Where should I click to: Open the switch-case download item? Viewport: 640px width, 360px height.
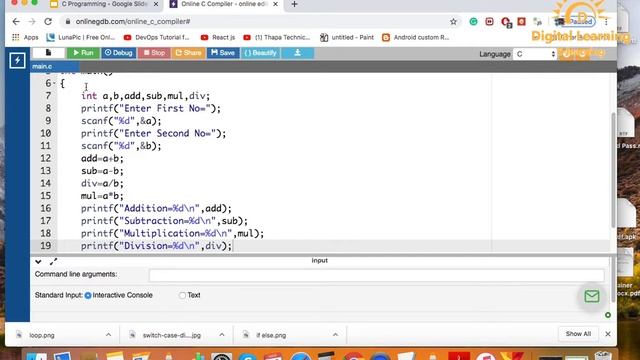pyautogui.click(x=171, y=335)
